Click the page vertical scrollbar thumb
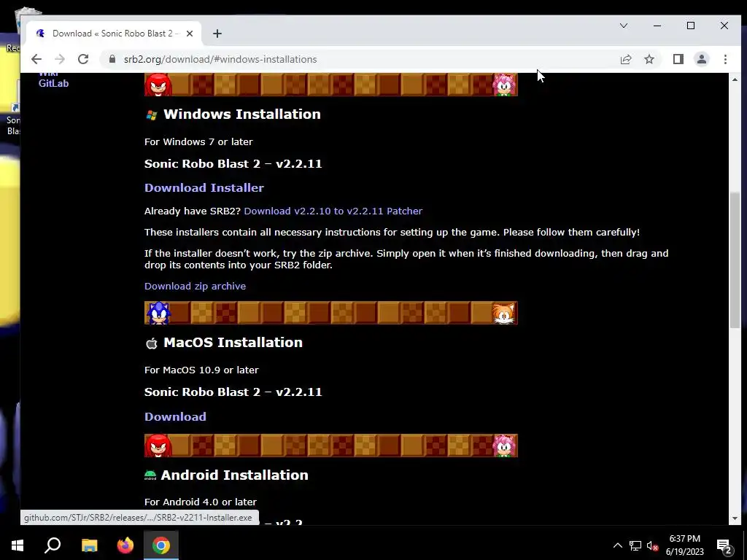This screenshot has height=560, width=747. click(x=735, y=260)
